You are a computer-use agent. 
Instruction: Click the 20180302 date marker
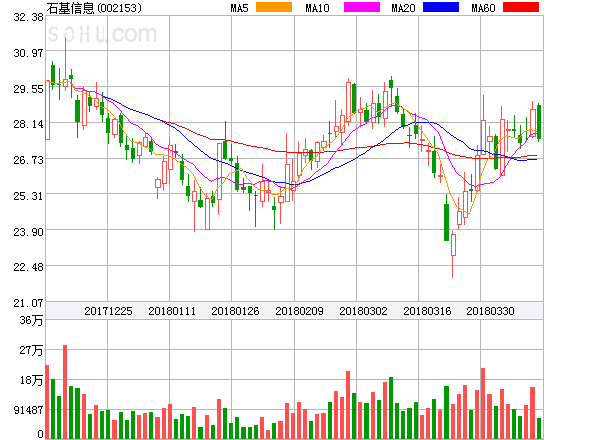tap(363, 311)
